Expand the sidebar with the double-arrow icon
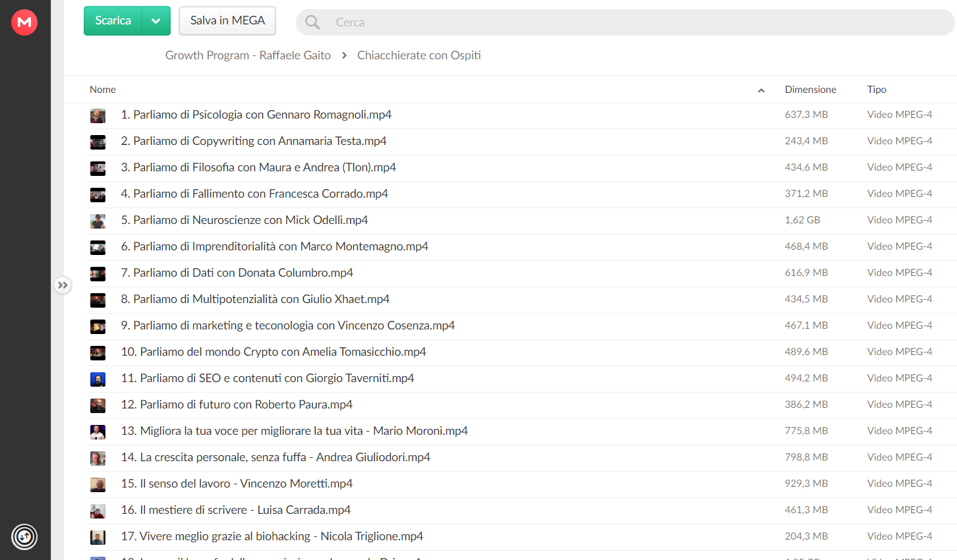This screenshot has width=957, height=560. coord(63,285)
